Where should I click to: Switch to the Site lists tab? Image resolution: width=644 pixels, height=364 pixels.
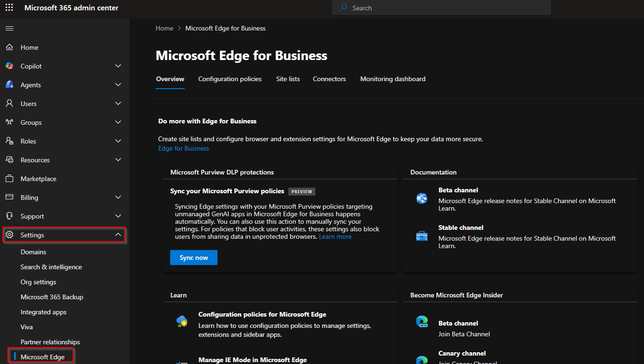click(x=288, y=79)
